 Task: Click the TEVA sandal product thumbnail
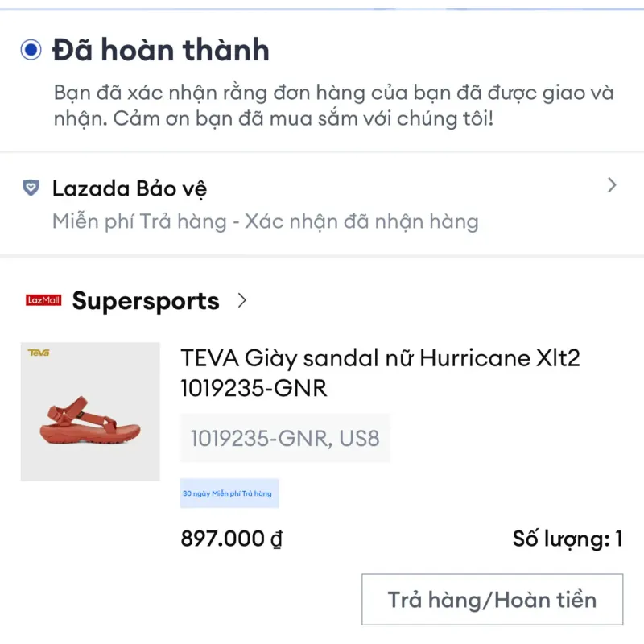click(89, 411)
